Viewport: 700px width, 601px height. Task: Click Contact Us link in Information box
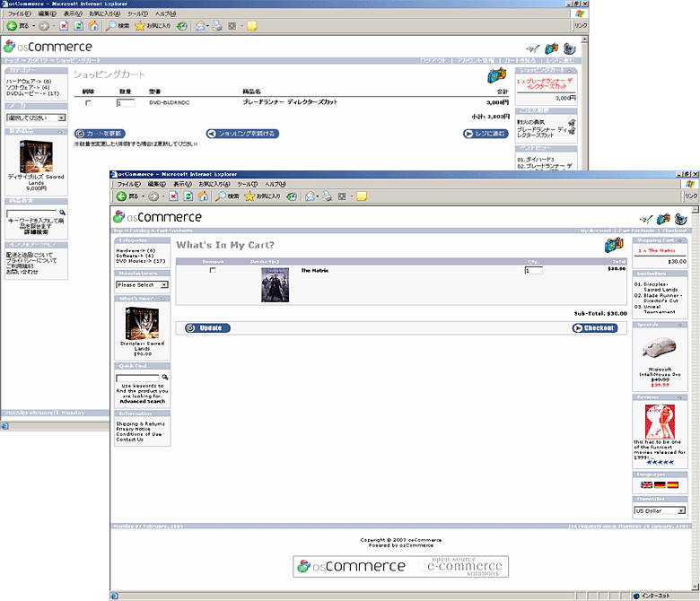coord(129,440)
